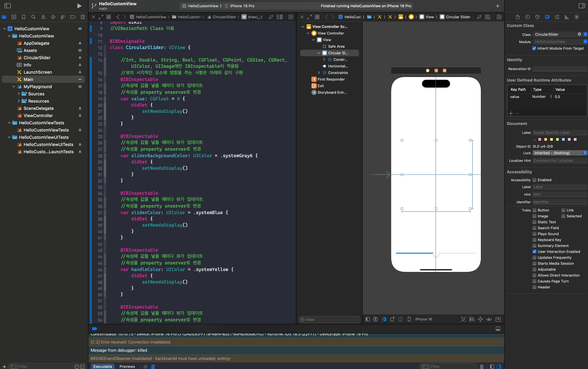Select the iPhone 16 Pro run destination

[x=239, y=6]
